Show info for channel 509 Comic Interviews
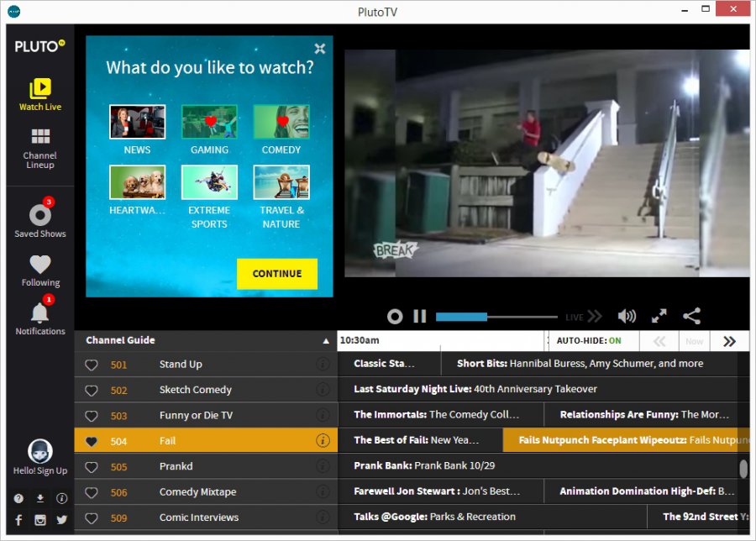Screen dimensions: 756x541 323,517
